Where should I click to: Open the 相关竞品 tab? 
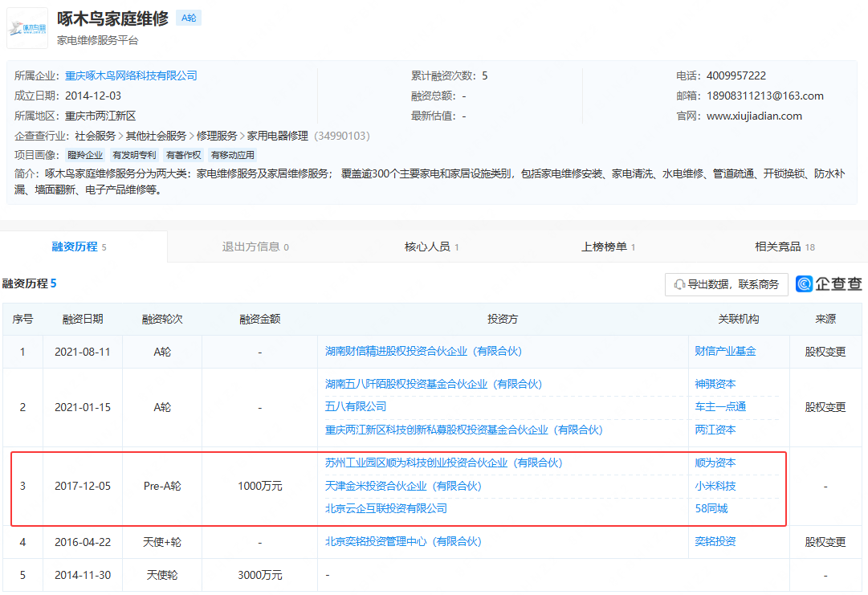tap(784, 247)
